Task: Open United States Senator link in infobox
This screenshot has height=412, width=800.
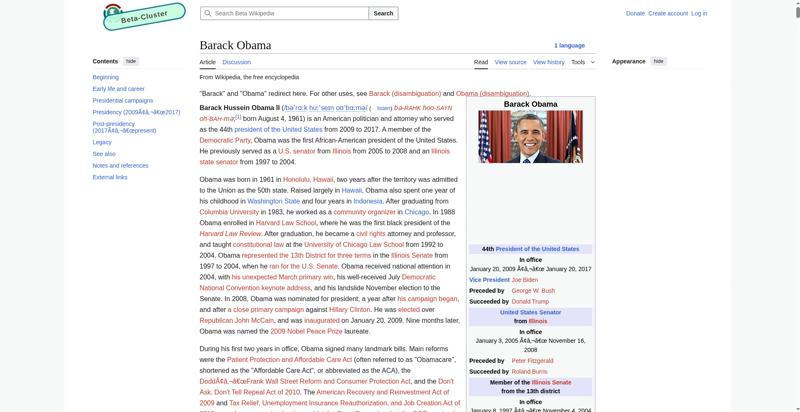Action: 530,313
